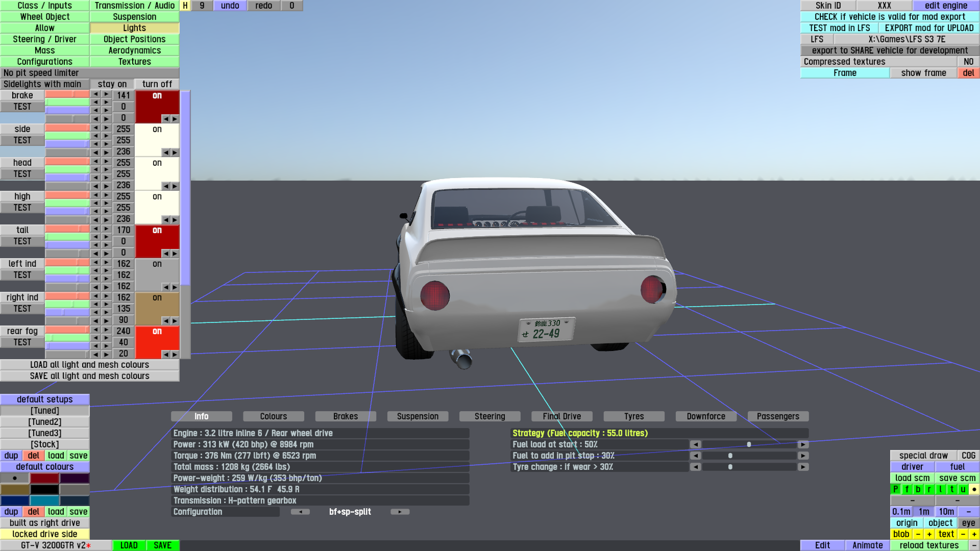Click left arrow for Tyre change wear
Viewport: 980px width, 551px height.
click(x=695, y=467)
